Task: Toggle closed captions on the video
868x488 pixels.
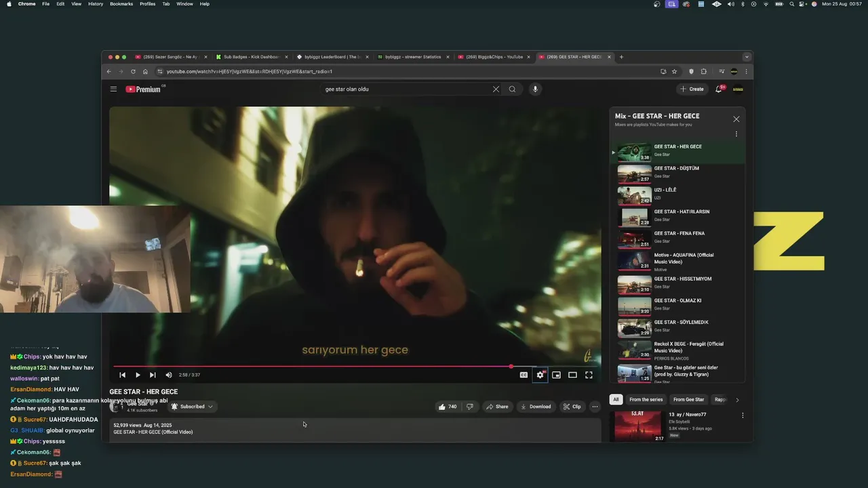Action: (524, 375)
